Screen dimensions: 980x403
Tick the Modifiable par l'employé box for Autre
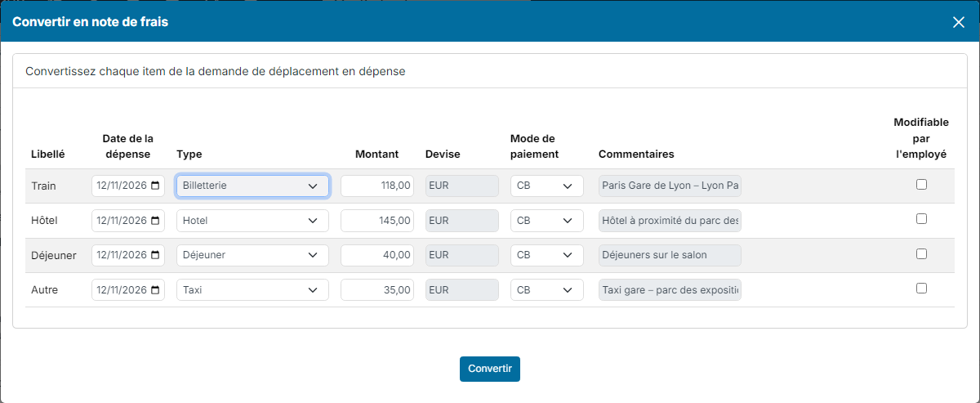[x=921, y=289]
